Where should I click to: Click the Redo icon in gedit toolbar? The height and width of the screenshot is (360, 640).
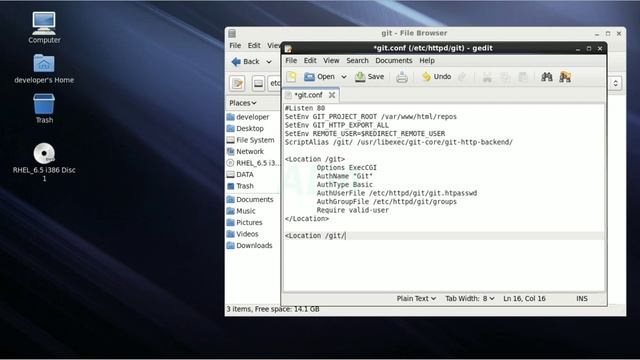[x=462, y=77]
